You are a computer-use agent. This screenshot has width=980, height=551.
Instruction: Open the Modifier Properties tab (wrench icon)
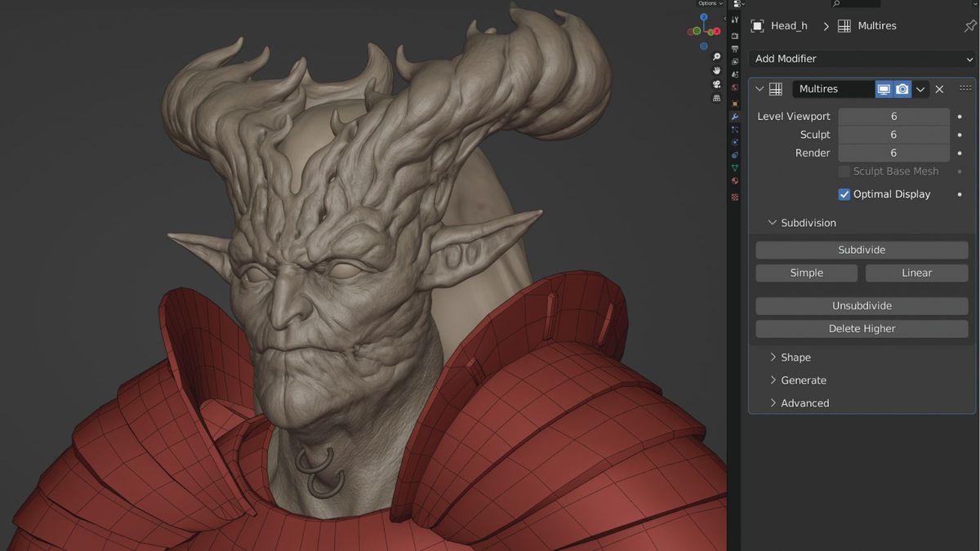(734, 116)
